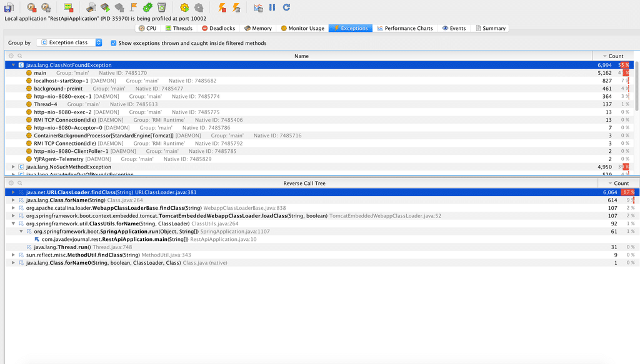The image size is (640, 364).
Task: Select the flag icon to add bookmark
Action: click(x=133, y=7)
